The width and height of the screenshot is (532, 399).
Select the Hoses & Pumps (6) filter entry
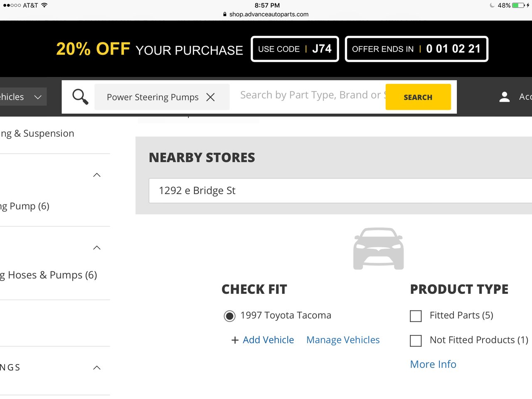click(48, 275)
